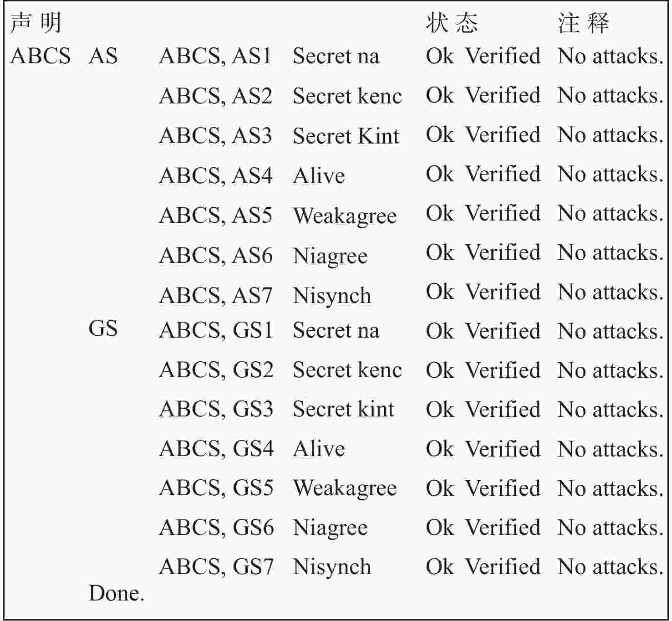This screenshot has height=621, width=672.
Task: Click the Secret Kint claim for AS3
Action: pyautogui.click(x=346, y=135)
